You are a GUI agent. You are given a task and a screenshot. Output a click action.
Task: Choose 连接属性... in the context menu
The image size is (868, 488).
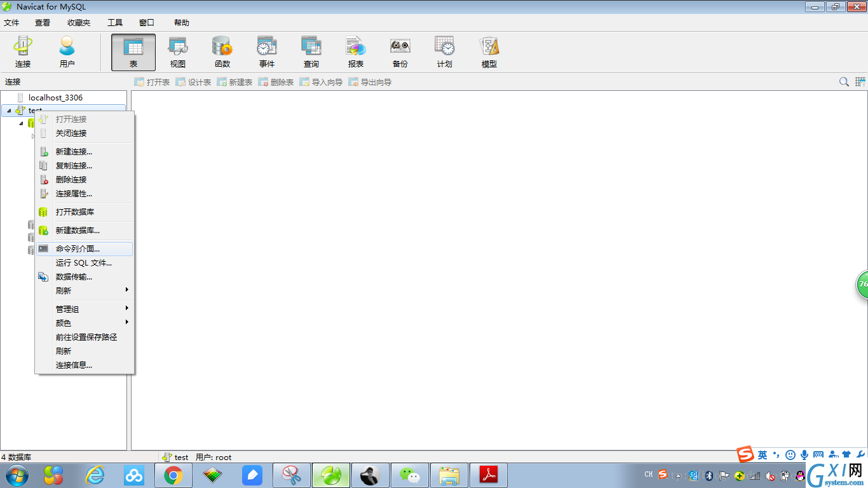(x=85, y=194)
